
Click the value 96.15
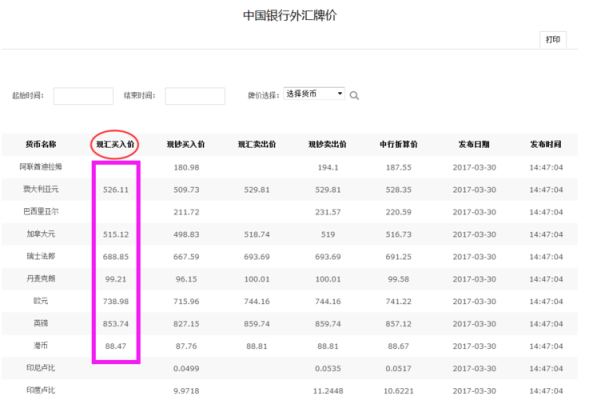coord(186,279)
